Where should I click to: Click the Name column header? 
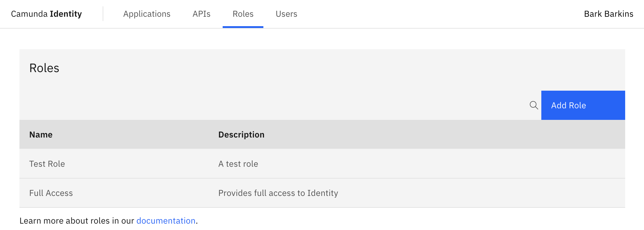(x=41, y=134)
